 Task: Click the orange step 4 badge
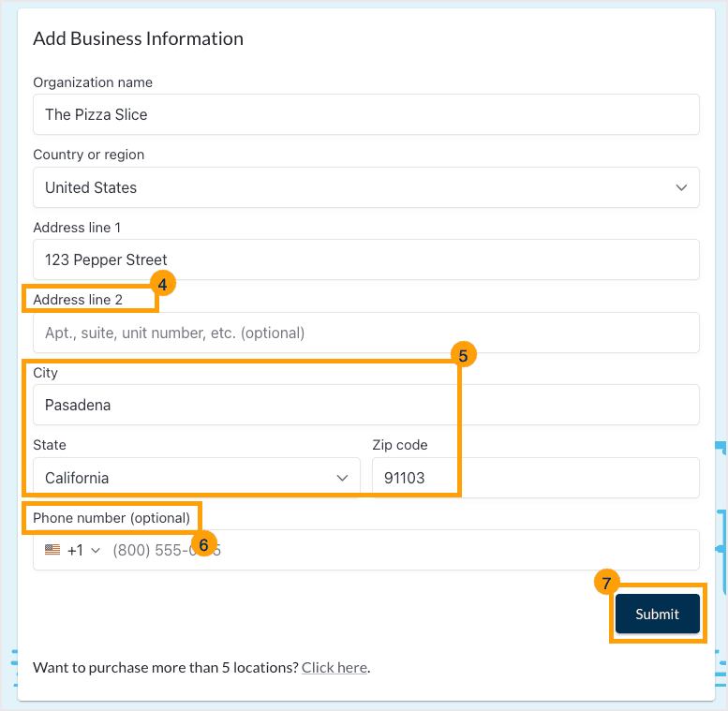pos(162,284)
